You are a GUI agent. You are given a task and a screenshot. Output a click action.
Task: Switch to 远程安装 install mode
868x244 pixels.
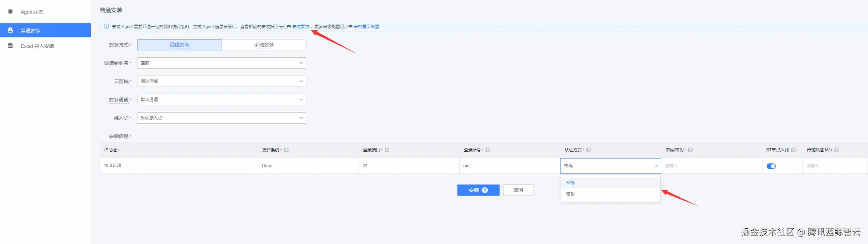coord(180,45)
